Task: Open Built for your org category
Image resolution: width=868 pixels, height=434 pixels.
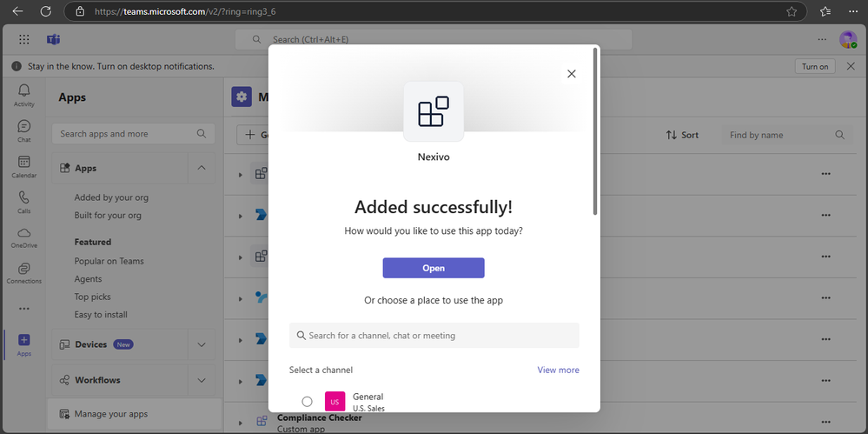Action: point(108,215)
